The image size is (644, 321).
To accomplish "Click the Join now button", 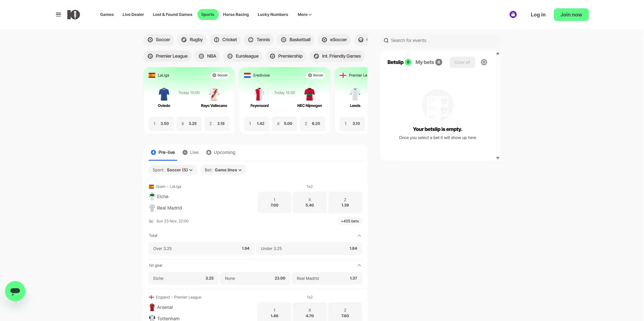I will [x=571, y=14].
